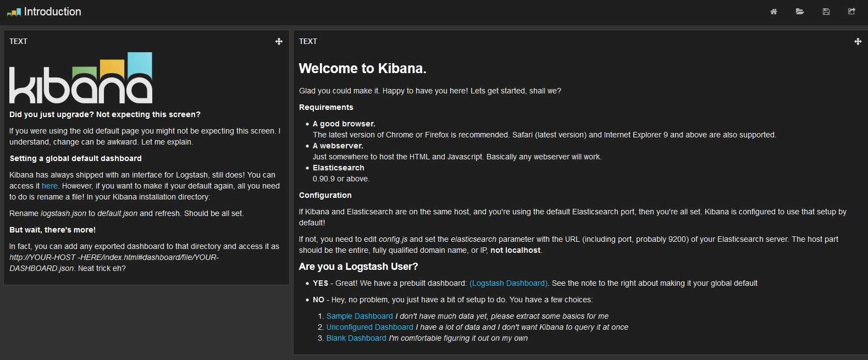
Task: Click the 'Welcome to Kibana.' heading
Action: [363, 68]
